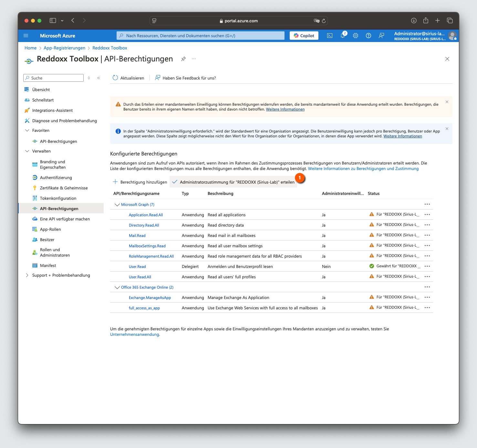Collapse the Verwalten section in sidebar
Image resolution: width=477 pixels, height=448 pixels.
(x=27, y=151)
